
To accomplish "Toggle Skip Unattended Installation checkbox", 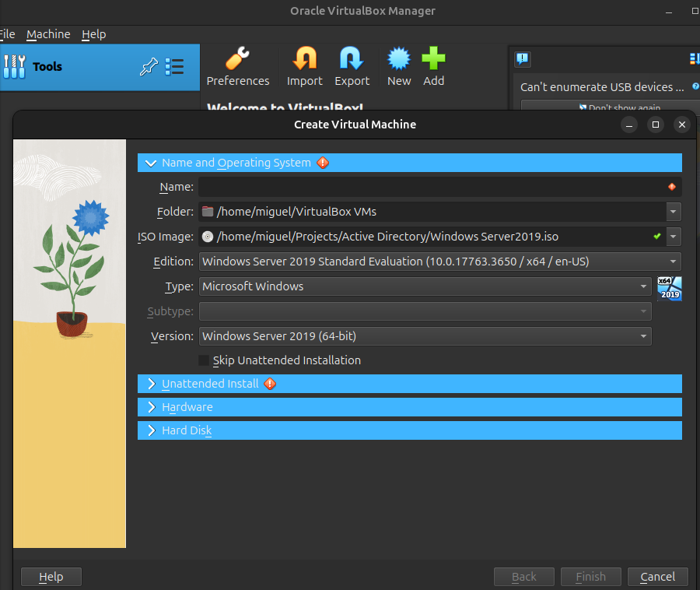I will point(204,360).
